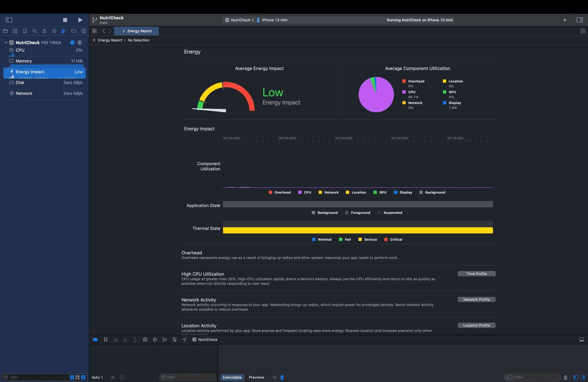Collapse the NutriCheck process tree
Viewport: 588px width, 382px height.
[x=6, y=43]
